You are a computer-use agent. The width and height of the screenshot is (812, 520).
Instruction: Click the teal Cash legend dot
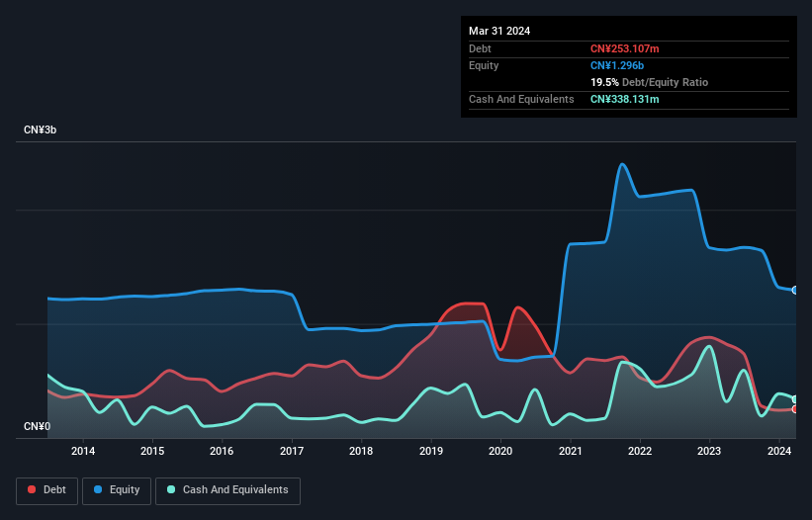coord(171,489)
